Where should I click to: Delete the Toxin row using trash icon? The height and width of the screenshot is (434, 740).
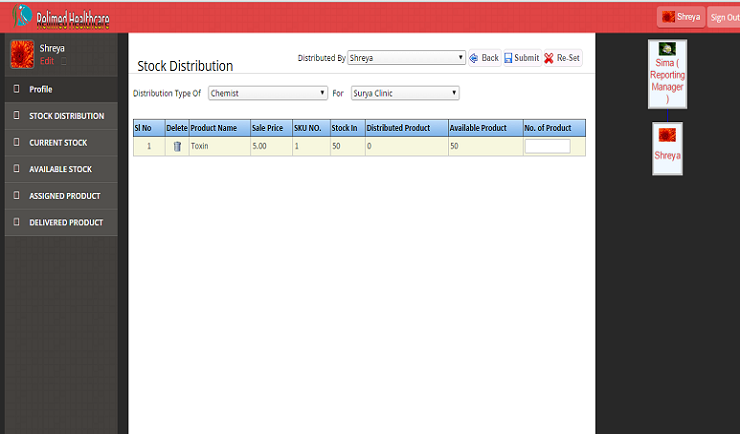(x=177, y=146)
